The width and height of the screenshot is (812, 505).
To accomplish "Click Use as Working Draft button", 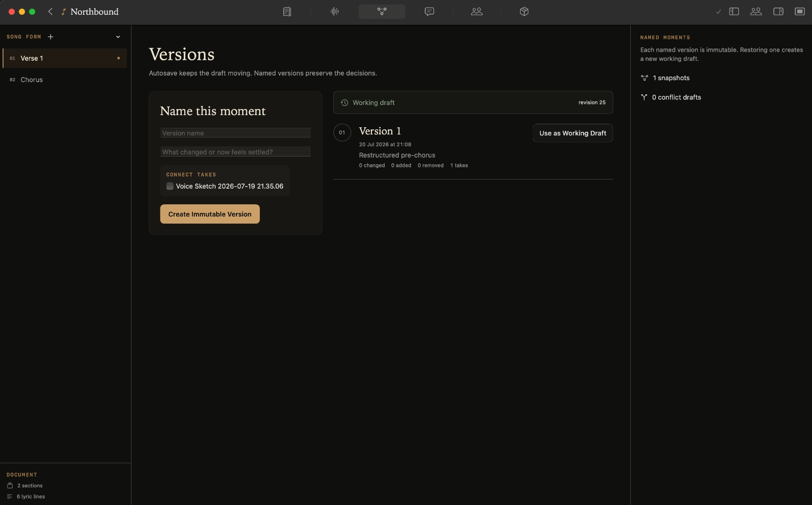I will click(572, 133).
